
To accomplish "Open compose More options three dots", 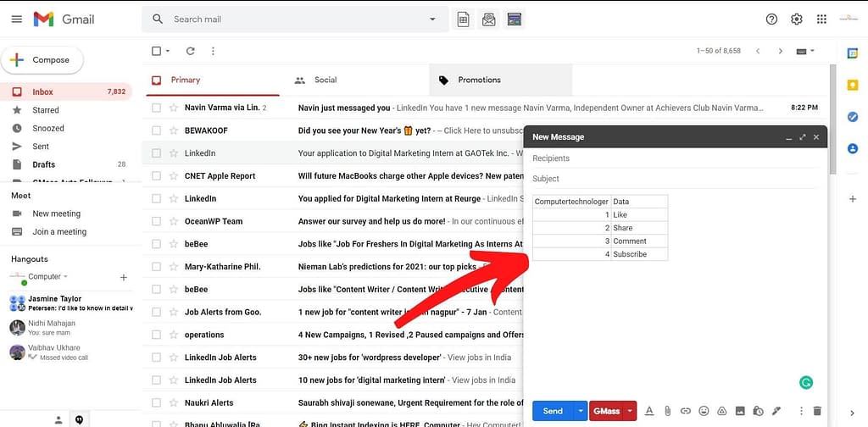I will point(801,411).
